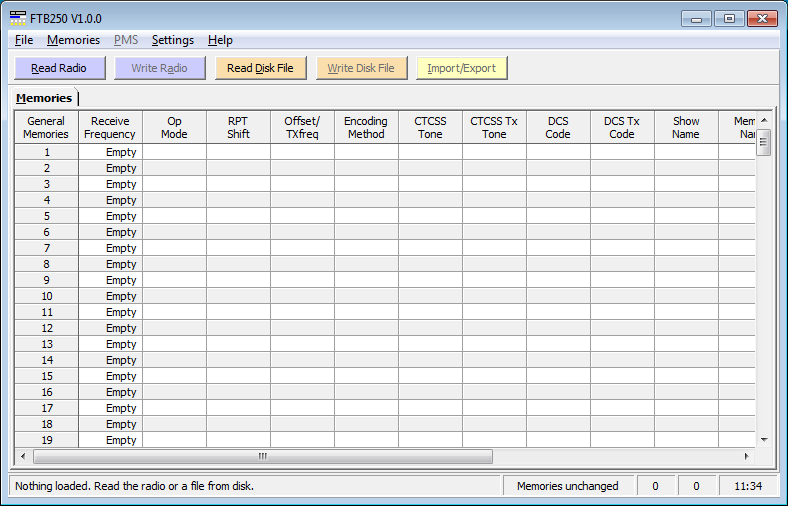
Task: Open the Memories menu
Action: pyautogui.click(x=73, y=40)
